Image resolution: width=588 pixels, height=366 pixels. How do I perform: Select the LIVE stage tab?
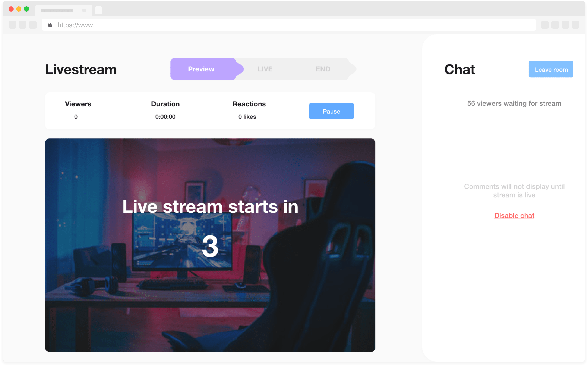[265, 69]
